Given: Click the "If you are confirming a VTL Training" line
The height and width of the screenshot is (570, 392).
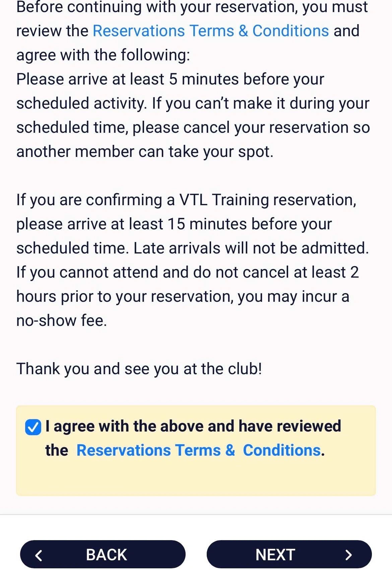Looking at the screenshot, I should [x=186, y=200].
